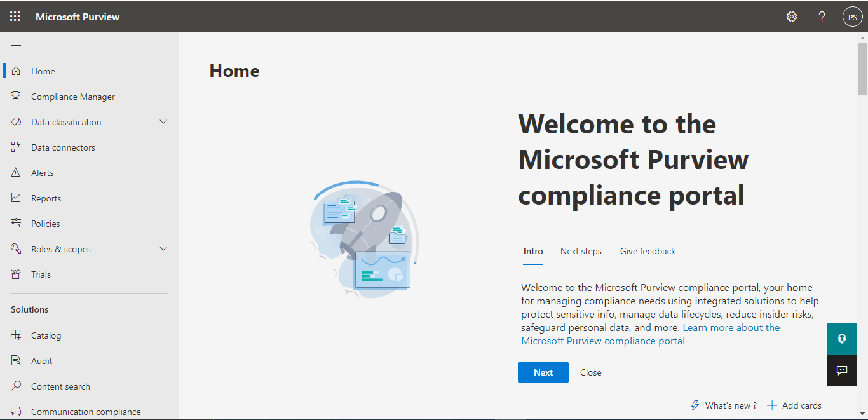
Task: Click the Reports chart icon
Action: (x=17, y=198)
